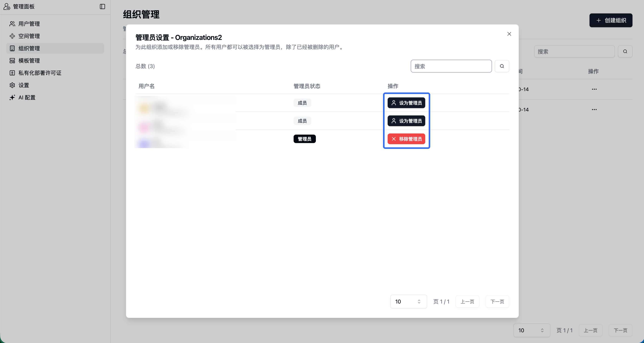Go to 空间管理 in the sidebar
Screen dimensions: 644x343
click(x=29, y=36)
